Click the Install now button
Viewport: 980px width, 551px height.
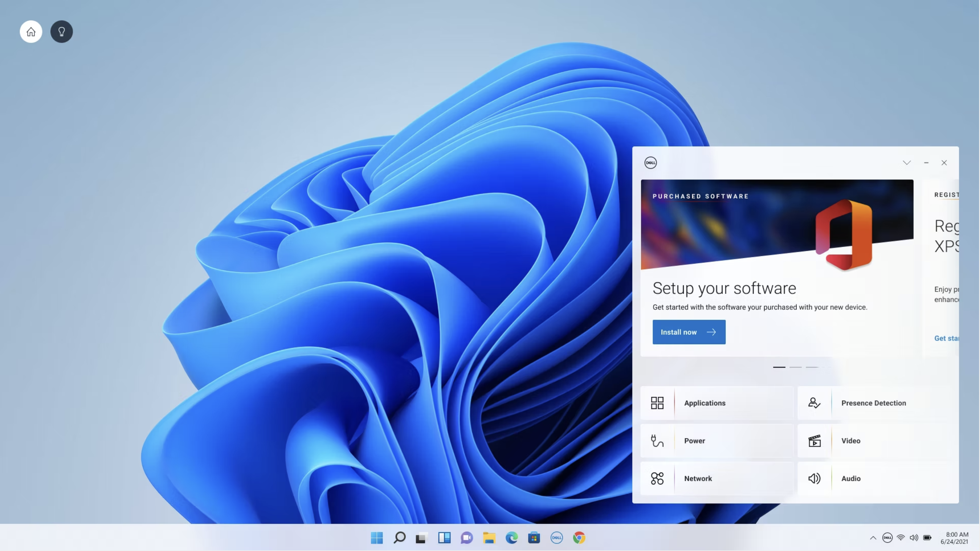click(689, 332)
